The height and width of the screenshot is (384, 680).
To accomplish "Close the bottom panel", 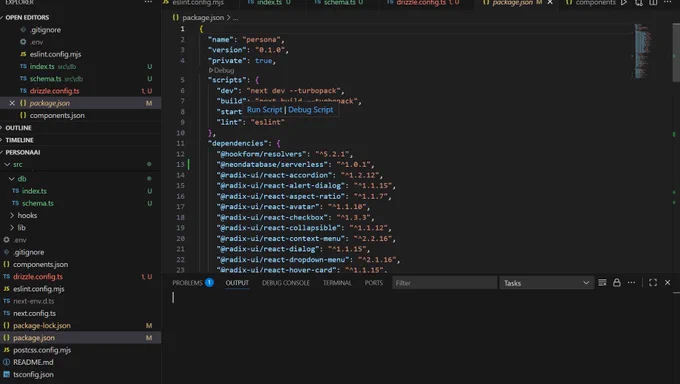I will pos(667,283).
